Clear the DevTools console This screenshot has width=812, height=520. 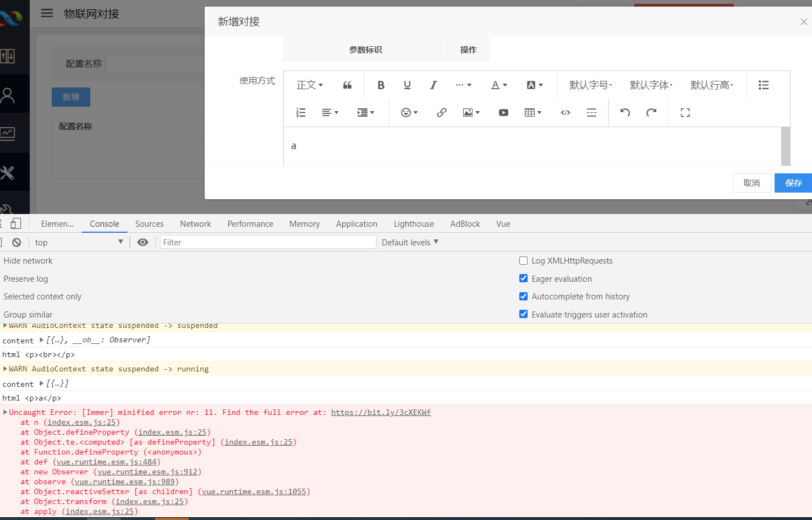point(17,243)
